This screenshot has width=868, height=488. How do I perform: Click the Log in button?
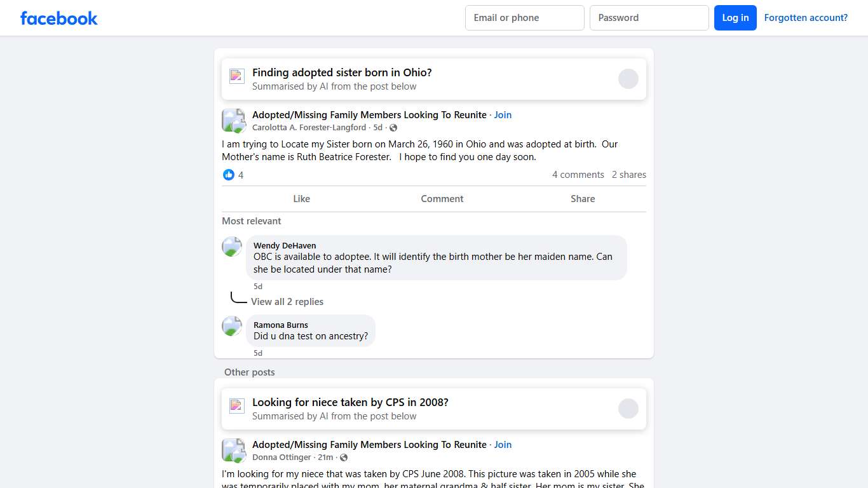click(x=735, y=18)
